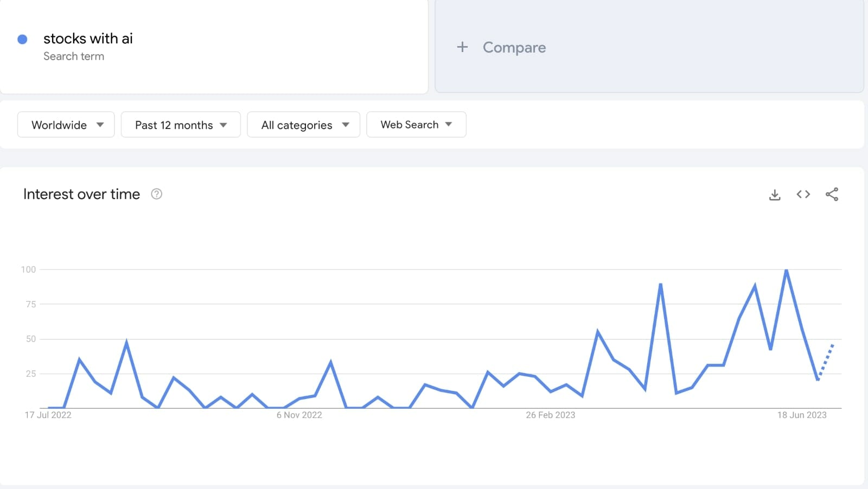Select the 17 Jul 2022 axis label
Viewport: 868px width, 489px height.
48,415
